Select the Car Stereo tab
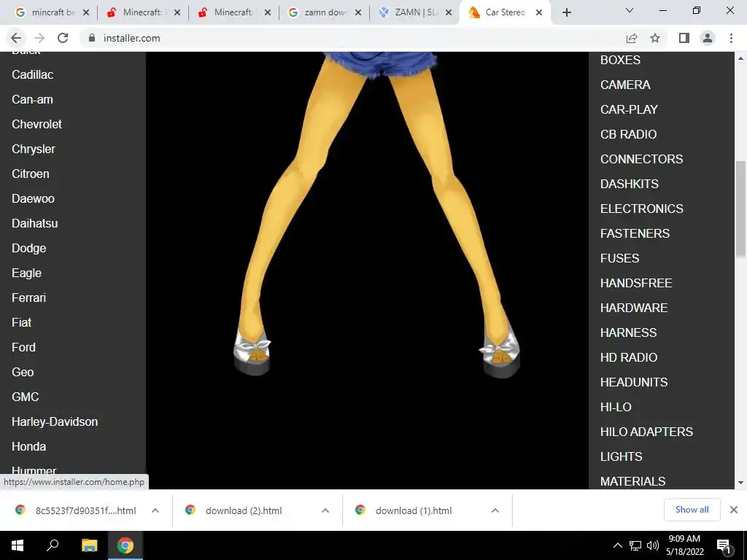747x560 pixels. tap(505, 13)
